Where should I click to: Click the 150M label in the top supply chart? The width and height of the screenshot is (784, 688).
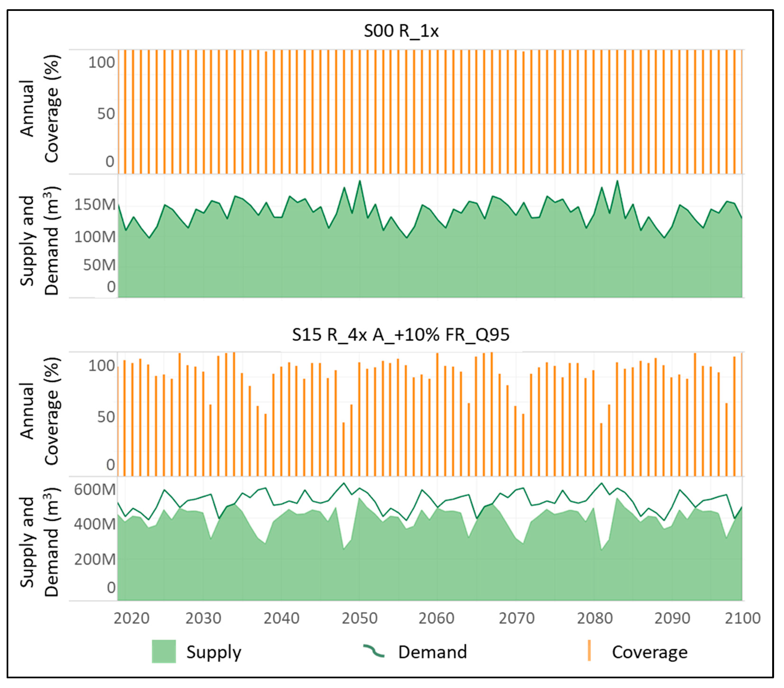[95, 205]
